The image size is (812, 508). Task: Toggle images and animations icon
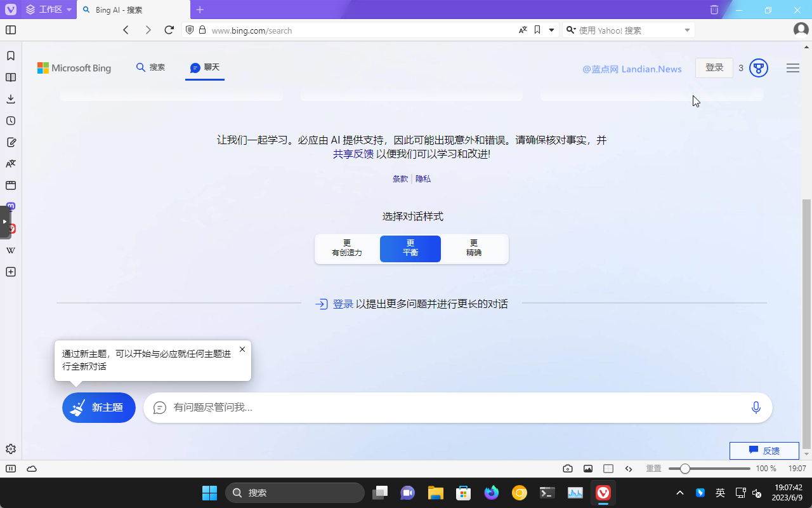588,469
